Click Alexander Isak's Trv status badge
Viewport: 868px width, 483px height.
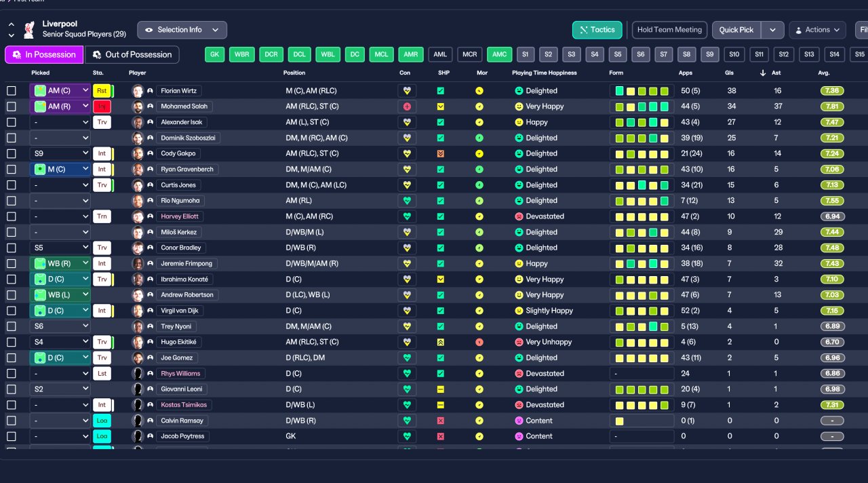pyautogui.click(x=102, y=122)
